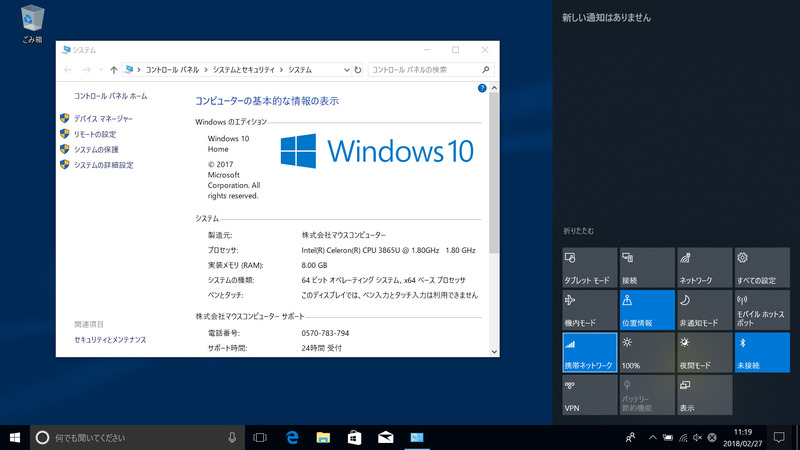Show hidden tray icons chevron
Image resolution: width=800 pixels, height=450 pixels.
(652, 437)
